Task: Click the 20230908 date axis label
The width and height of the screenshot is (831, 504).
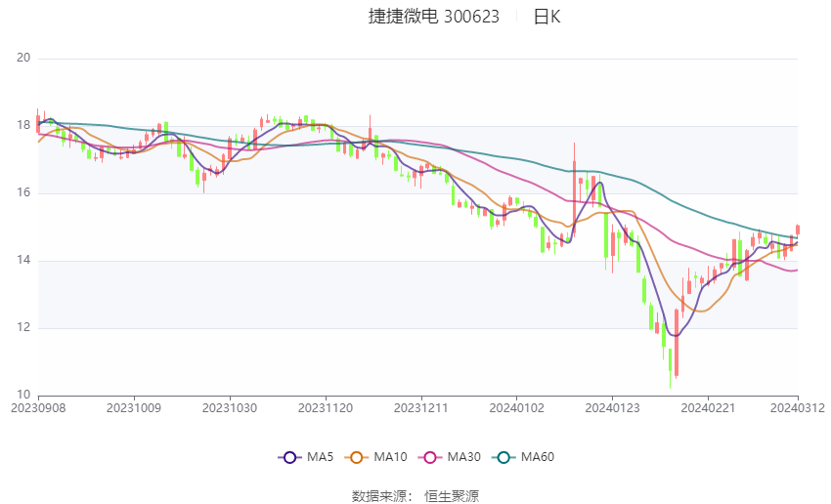Action: click(38, 408)
